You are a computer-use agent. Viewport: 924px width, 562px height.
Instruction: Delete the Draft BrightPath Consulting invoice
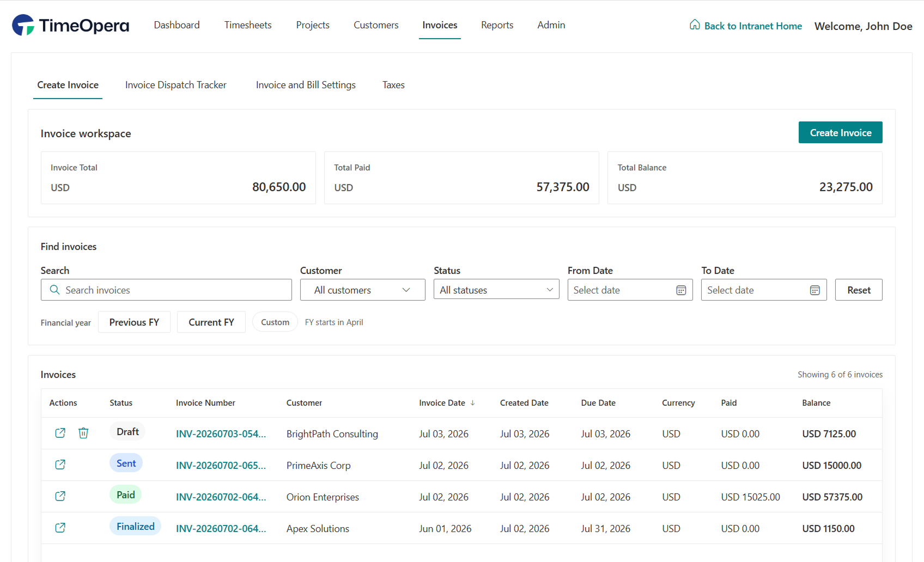(83, 433)
